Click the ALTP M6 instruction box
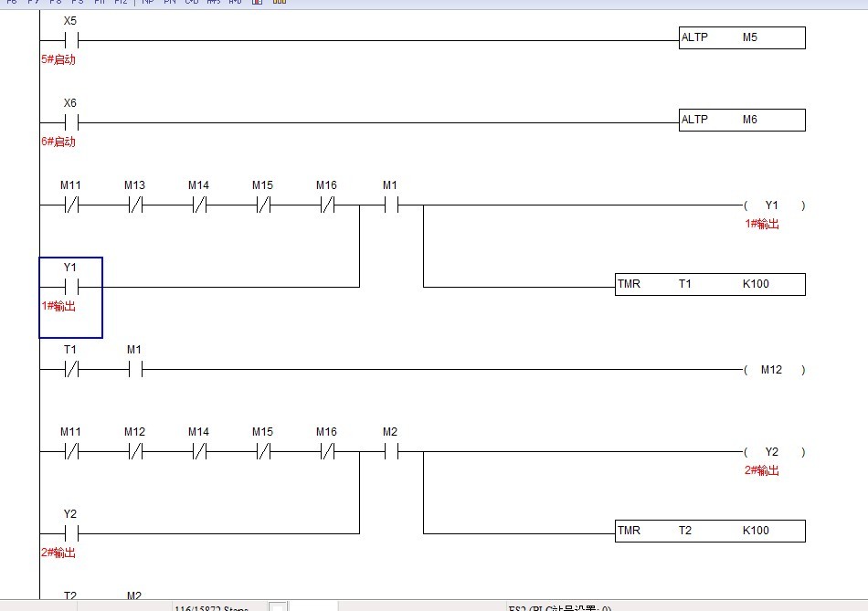868x611 pixels. coord(742,120)
